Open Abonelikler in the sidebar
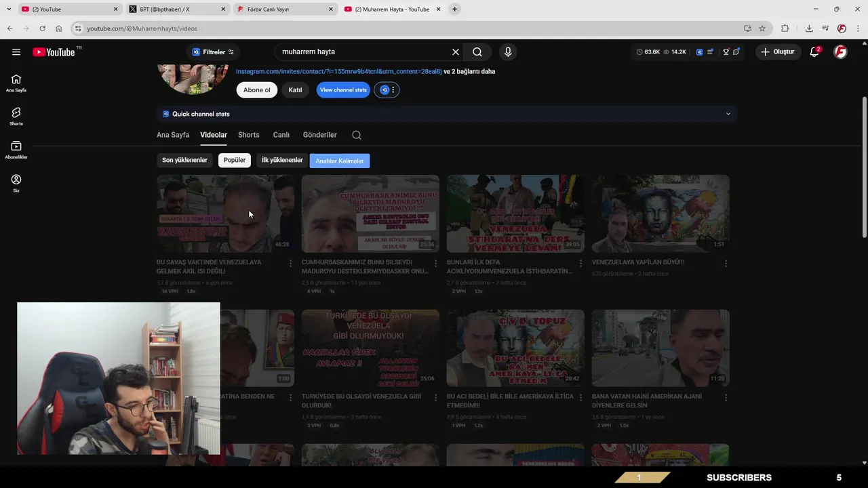 16,150
